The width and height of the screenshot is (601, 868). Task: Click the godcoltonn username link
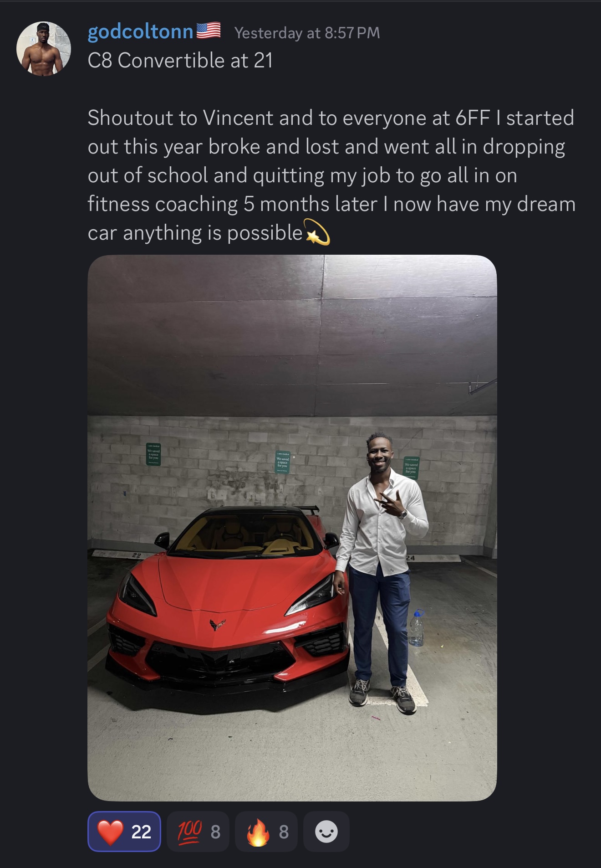(x=140, y=32)
